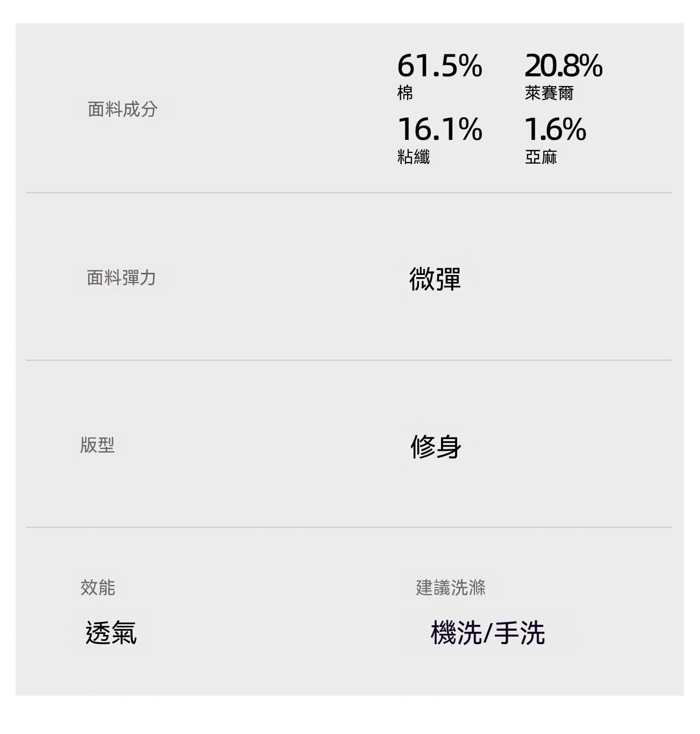Select the 透氣 performance value
The width and height of the screenshot is (700, 734).
pos(111,632)
